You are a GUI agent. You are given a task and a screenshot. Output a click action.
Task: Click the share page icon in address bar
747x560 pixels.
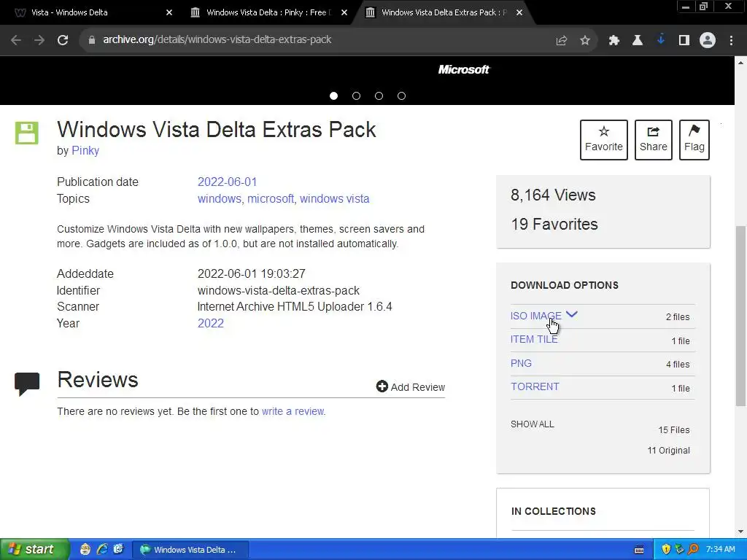click(561, 41)
